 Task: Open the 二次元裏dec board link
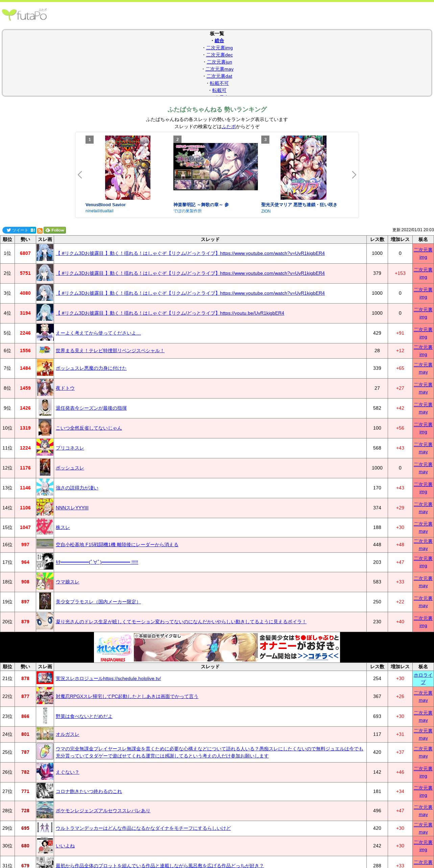point(219,55)
